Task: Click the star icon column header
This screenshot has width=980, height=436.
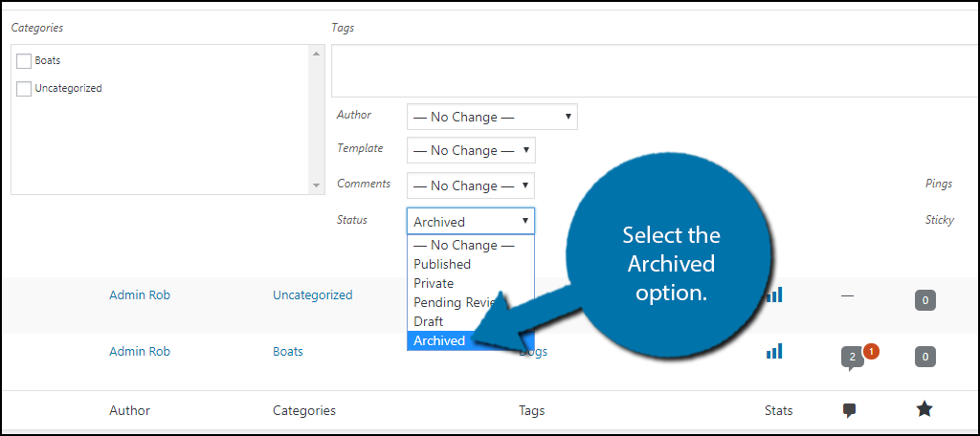Action: (x=924, y=409)
